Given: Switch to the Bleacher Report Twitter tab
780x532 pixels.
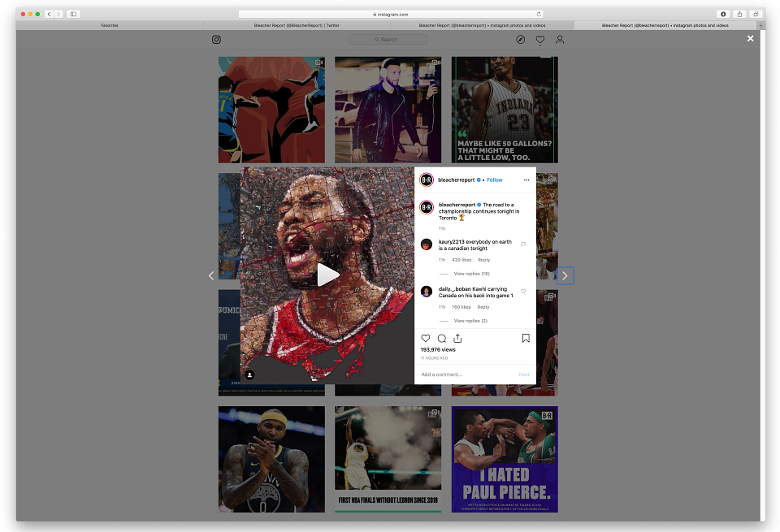Looking at the screenshot, I should click(x=297, y=25).
